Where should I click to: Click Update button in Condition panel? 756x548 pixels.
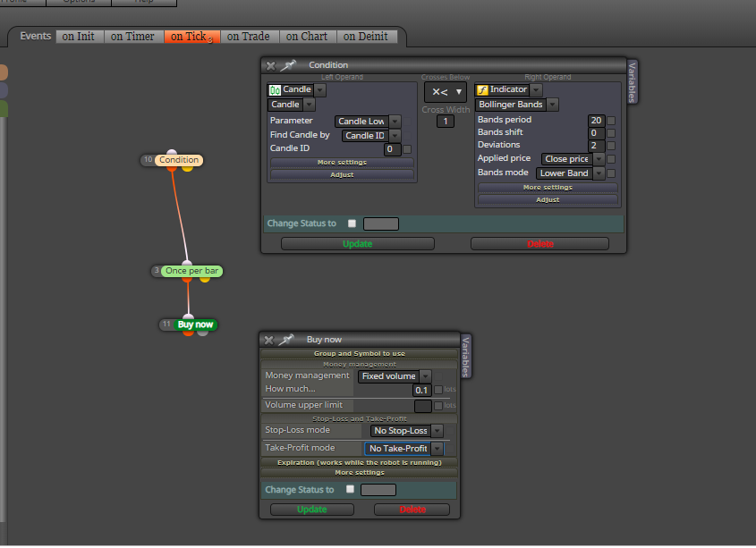point(358,244)
